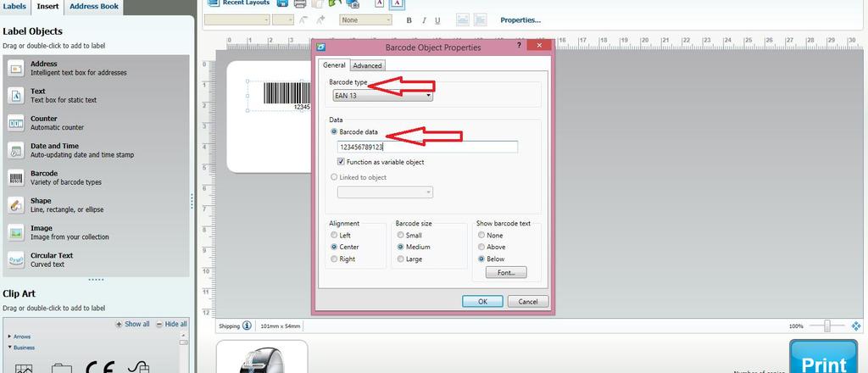Click the Recent Layouts icon
Image resolution: width=868 pixels, height=373 pixels.
coord(212,3)
